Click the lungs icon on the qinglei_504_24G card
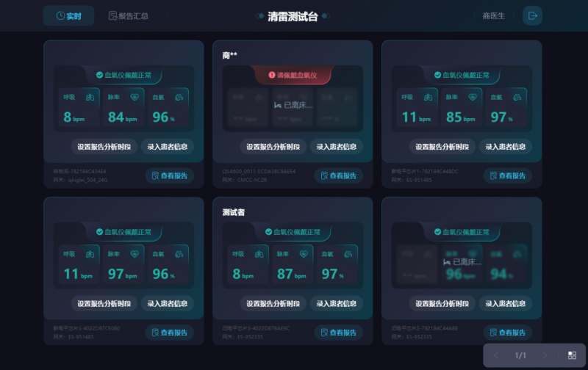 click(90, 98)
